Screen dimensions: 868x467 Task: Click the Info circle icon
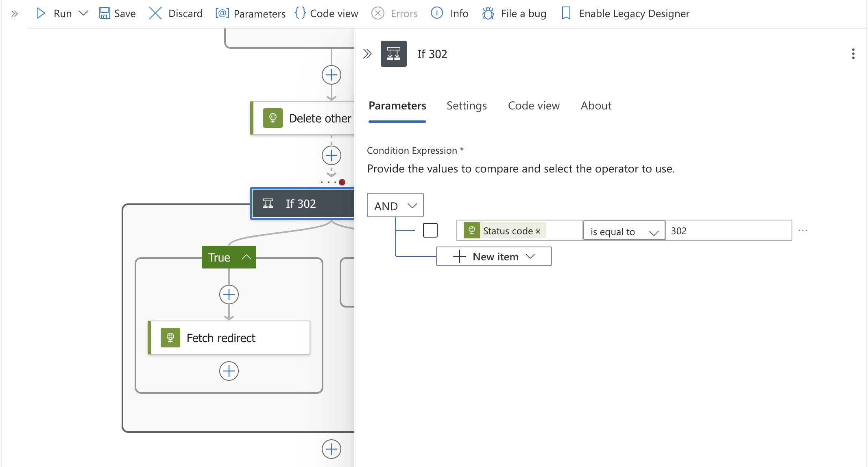click(437, 13)
